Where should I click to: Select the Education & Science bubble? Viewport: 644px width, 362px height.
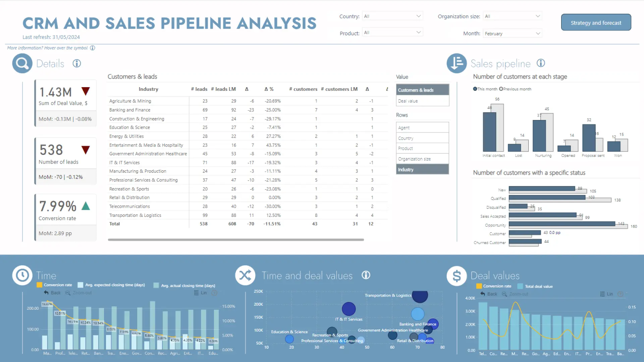(x=289, y=339)
